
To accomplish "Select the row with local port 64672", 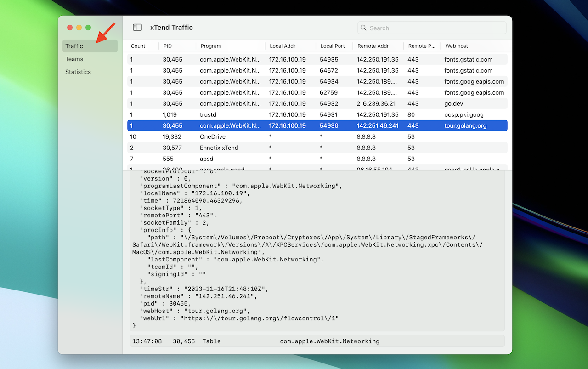I will point(317,70).
